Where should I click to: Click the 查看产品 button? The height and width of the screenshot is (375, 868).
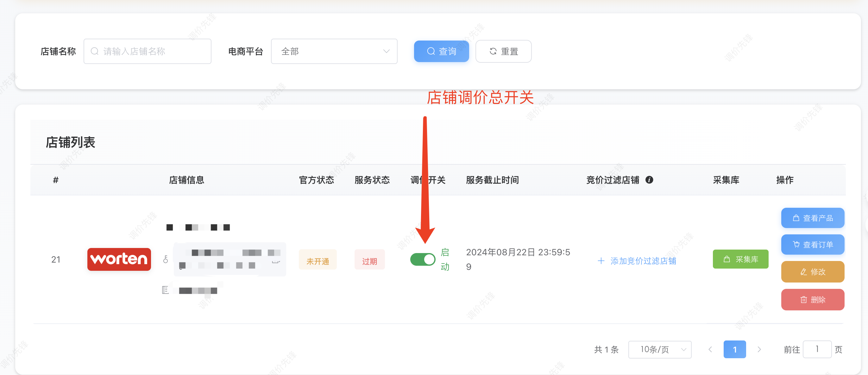point(812,218)
